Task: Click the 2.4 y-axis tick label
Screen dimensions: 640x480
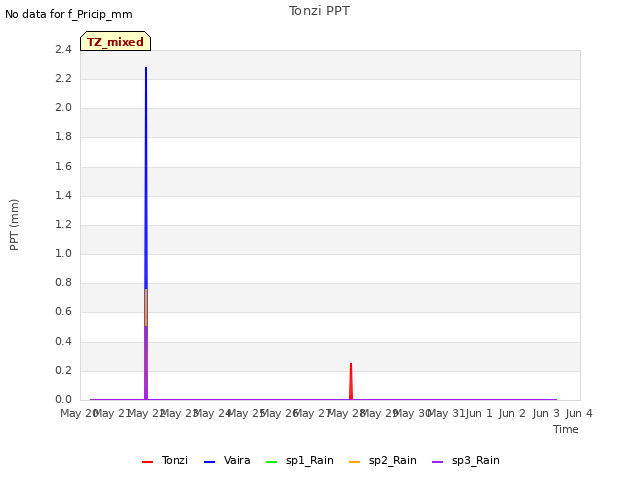Action: click(x=63, y=49)
